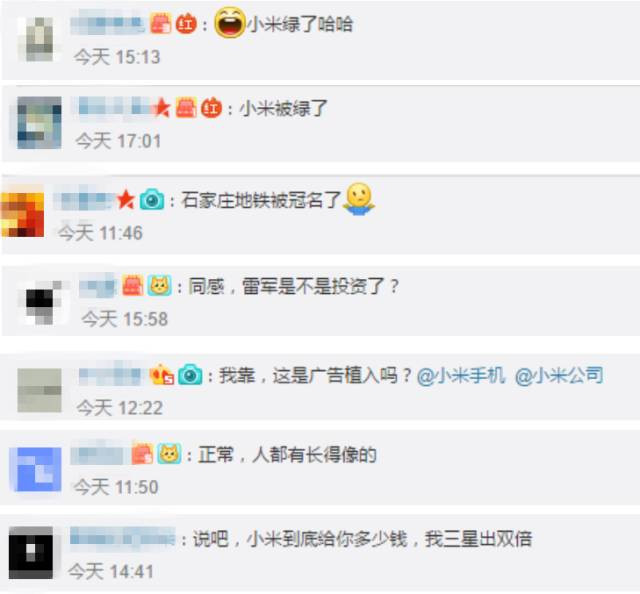This screenshot has height=594, width=640.
Task: Click the hugging emoji after 石家庄地铁被冠名了
Action: click(x=358, y=199)
